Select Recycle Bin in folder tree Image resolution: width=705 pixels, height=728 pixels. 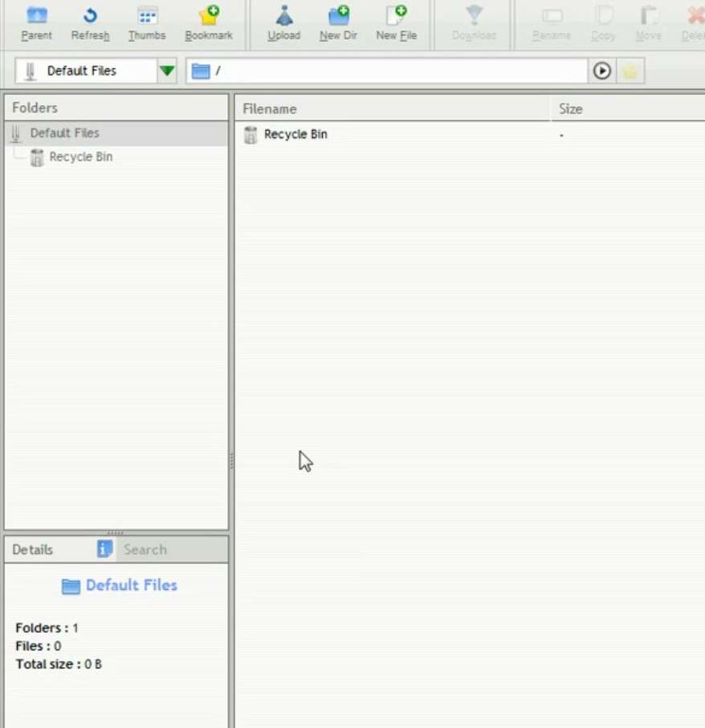tap(81, 157)
